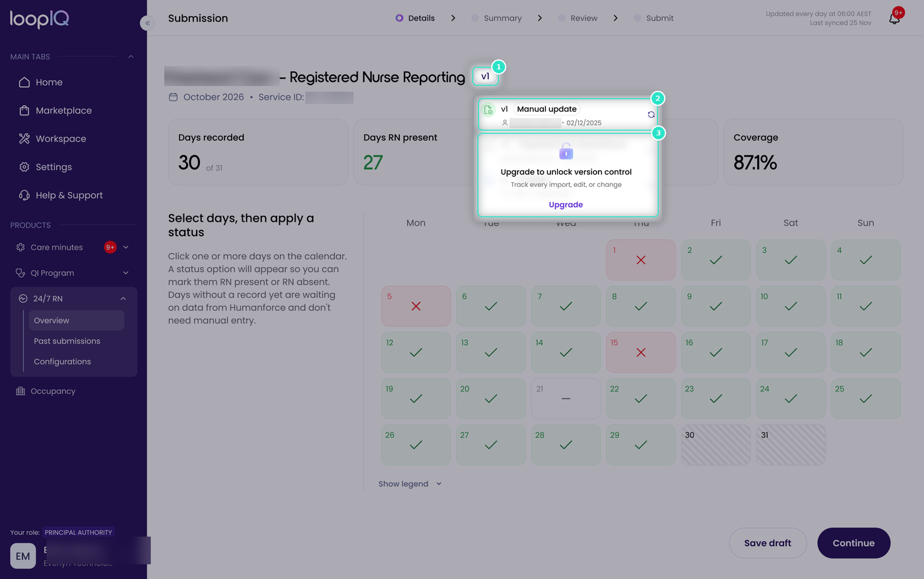
Task: Click the QI Program icon
Action: coord(20,273)
